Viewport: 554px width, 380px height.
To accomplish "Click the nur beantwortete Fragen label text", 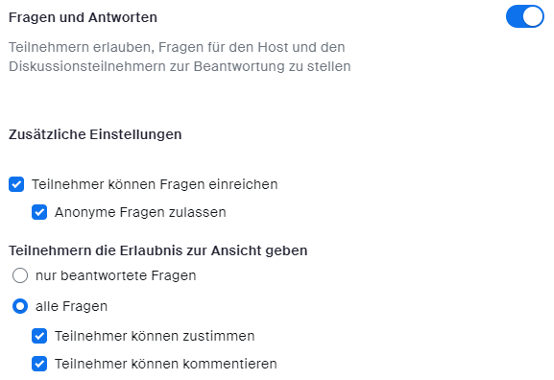I will click(x=116, y=275).
